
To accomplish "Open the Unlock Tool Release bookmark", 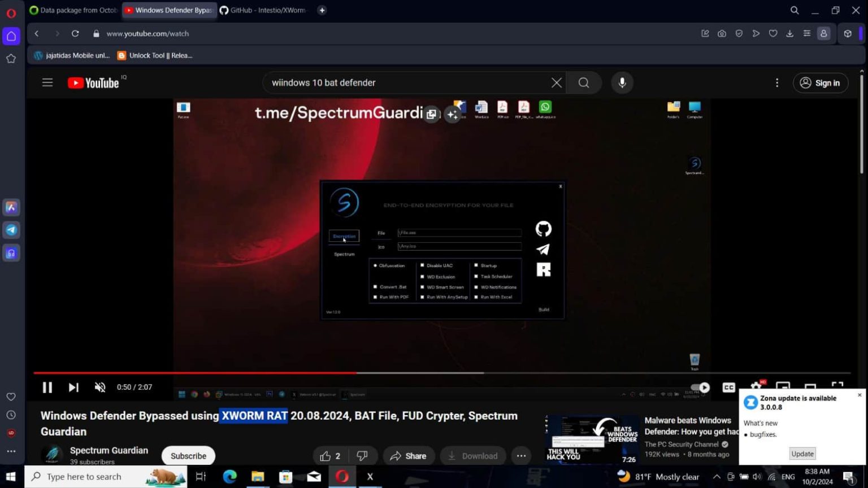I will (x=155, y=55).
